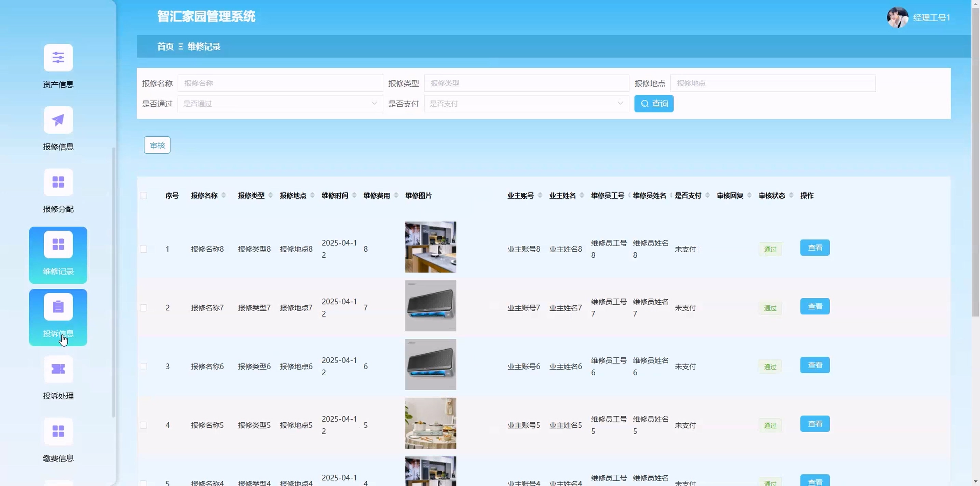Select the 维修记录 sidebar icon
This screenshot has height=486, width=980.
point(58,245)
